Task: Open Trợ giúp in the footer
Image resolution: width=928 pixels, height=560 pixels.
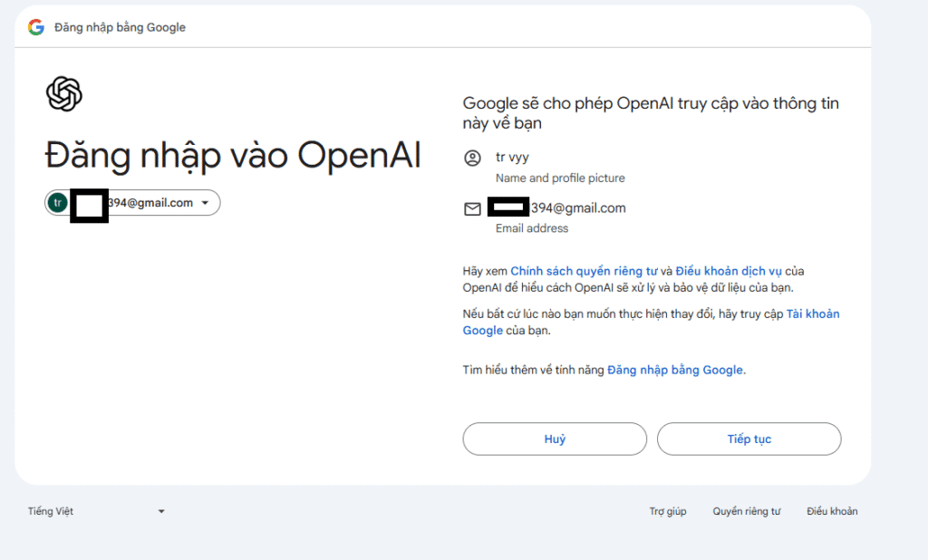Action: pyautogui.click(x=668, y=511)
